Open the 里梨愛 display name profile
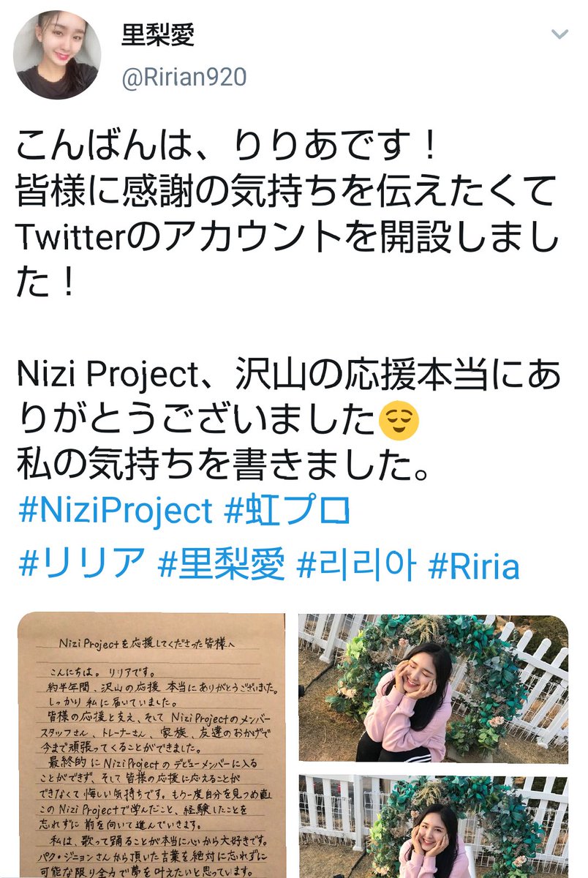588x878 pixels. point(158,36)
